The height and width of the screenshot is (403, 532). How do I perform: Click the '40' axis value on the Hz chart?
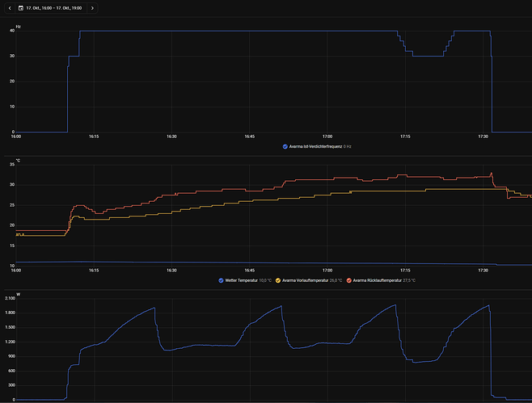tap(12, 31)
